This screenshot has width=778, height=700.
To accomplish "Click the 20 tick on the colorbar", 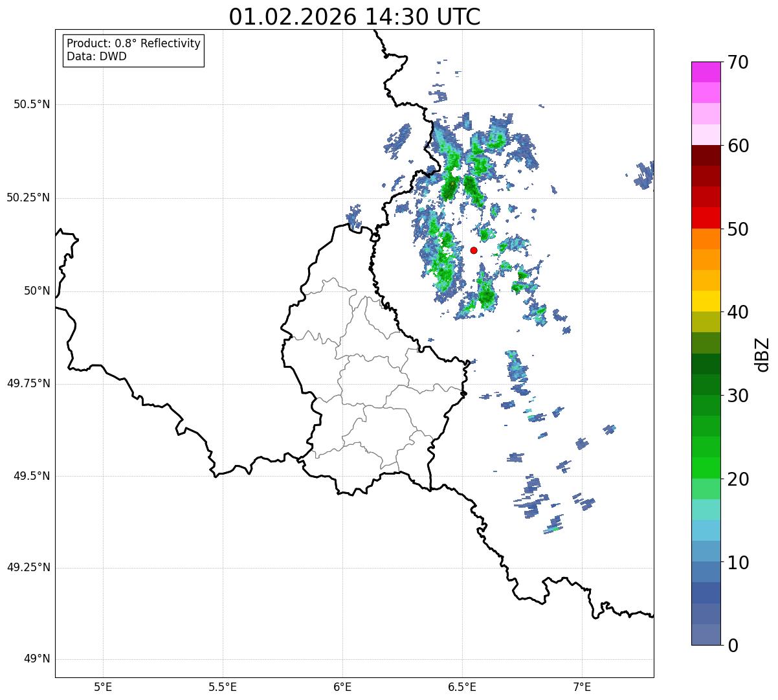I will pyautogui.click(x=738, y=479).
